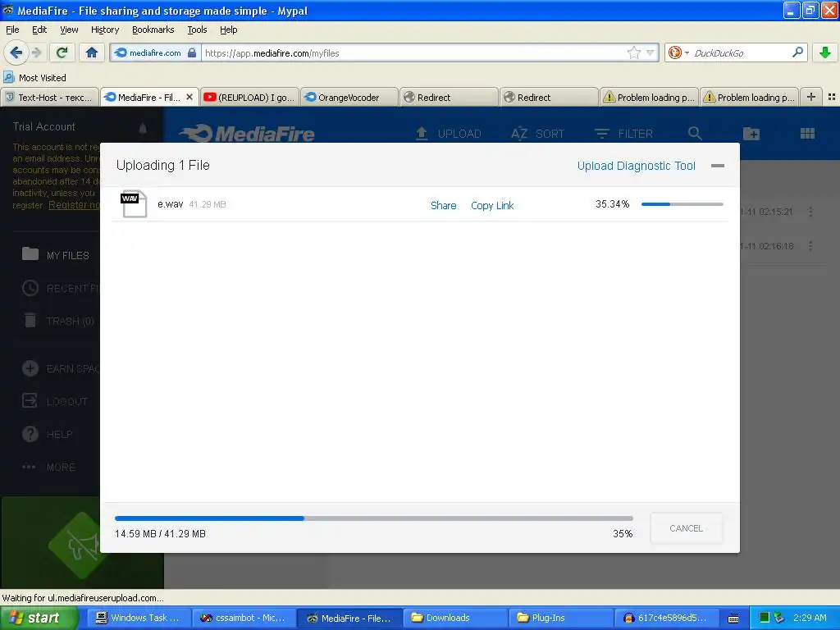Expand the URL bar history dropdown arrow
840x630 pixels.
[650, 52]
